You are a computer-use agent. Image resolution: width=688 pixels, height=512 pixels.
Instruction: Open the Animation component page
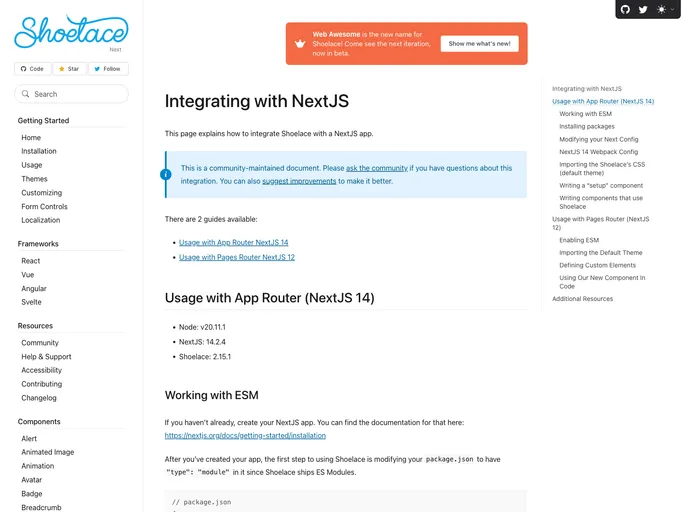[38, 466]
